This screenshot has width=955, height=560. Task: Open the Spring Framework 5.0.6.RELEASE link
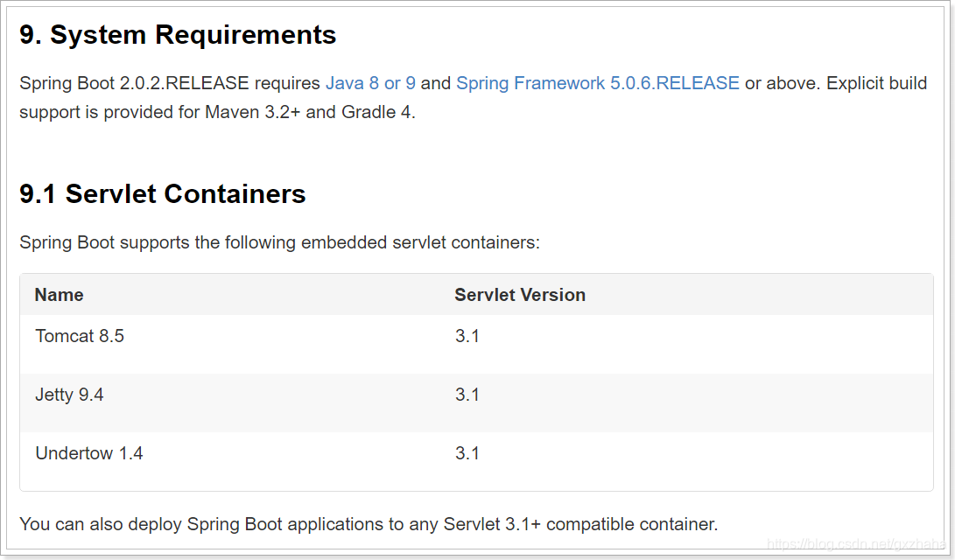[x=598, y=83]
